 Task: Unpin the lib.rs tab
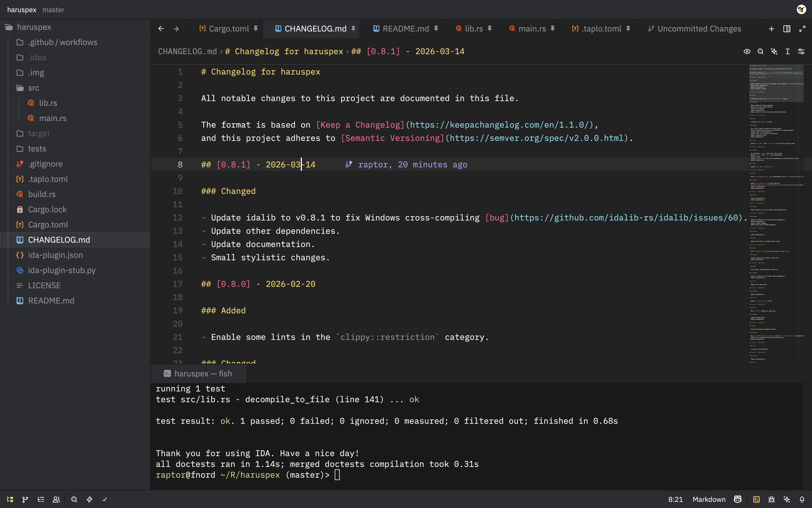coord(490,29)
